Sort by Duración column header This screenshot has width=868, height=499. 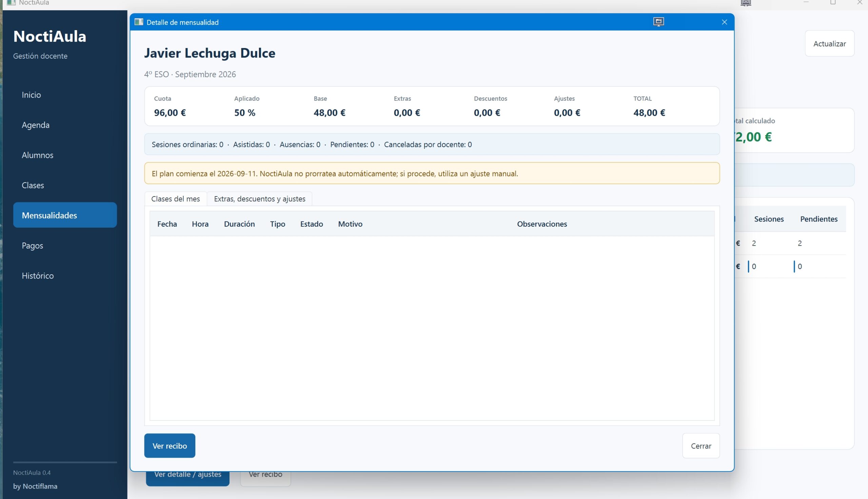pyautogui.click(x=239, y=224)
